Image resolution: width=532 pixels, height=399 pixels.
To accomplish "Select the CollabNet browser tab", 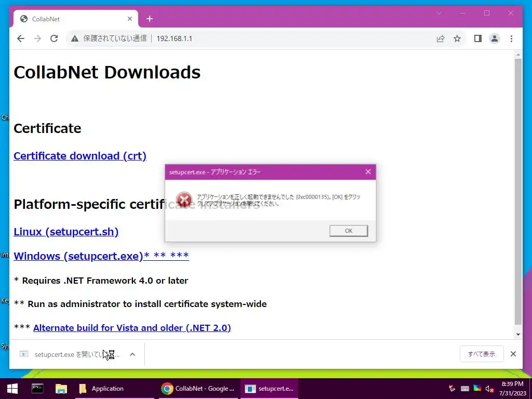I will coord(76,19).
